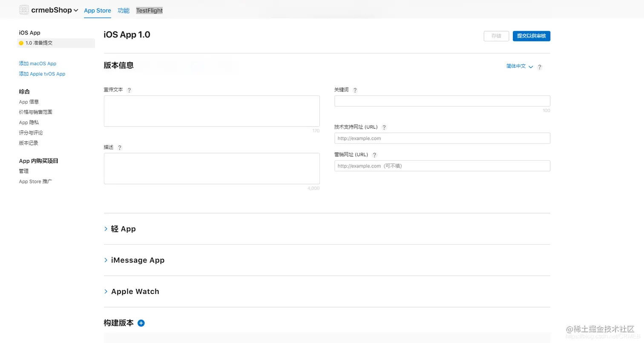Click into the 技术支持网址 URL field
The height and width of the screenshot is (343, 644).
[442, 138]
